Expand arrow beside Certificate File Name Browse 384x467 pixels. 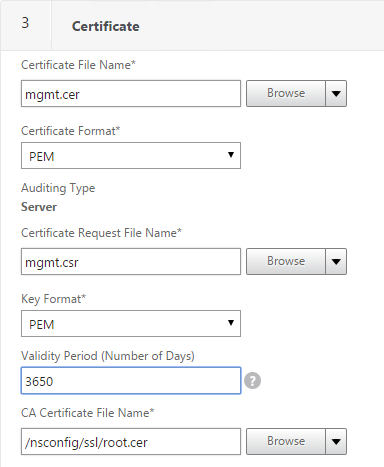click(x=336, y=93)
